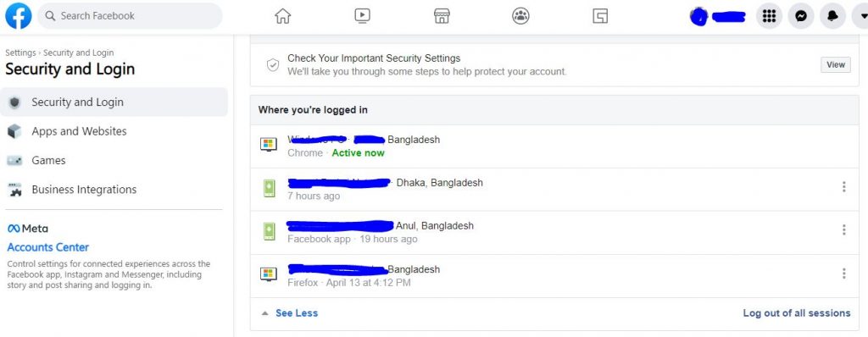Open the Notifications bell icon
The image size is (868, 337).
(832, 16)
